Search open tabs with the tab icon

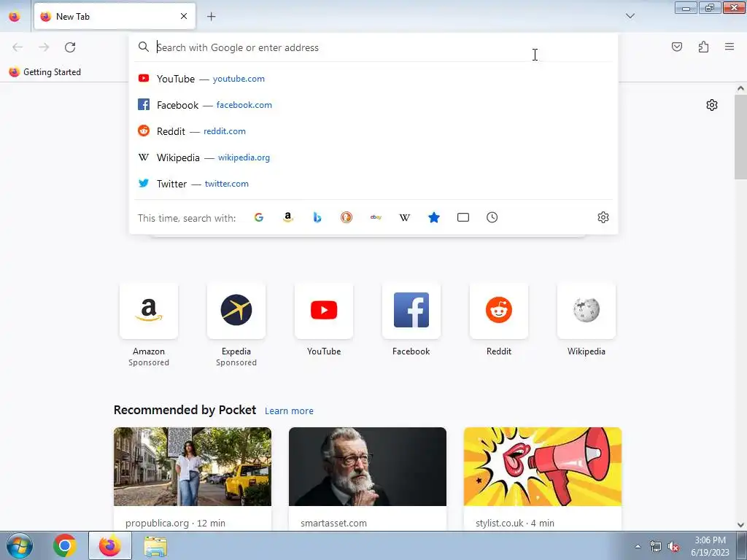coord(463,217)
